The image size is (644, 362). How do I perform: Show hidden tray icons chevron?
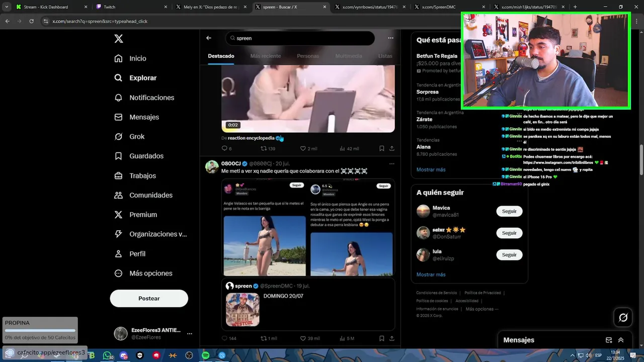(x=572, y=355)
